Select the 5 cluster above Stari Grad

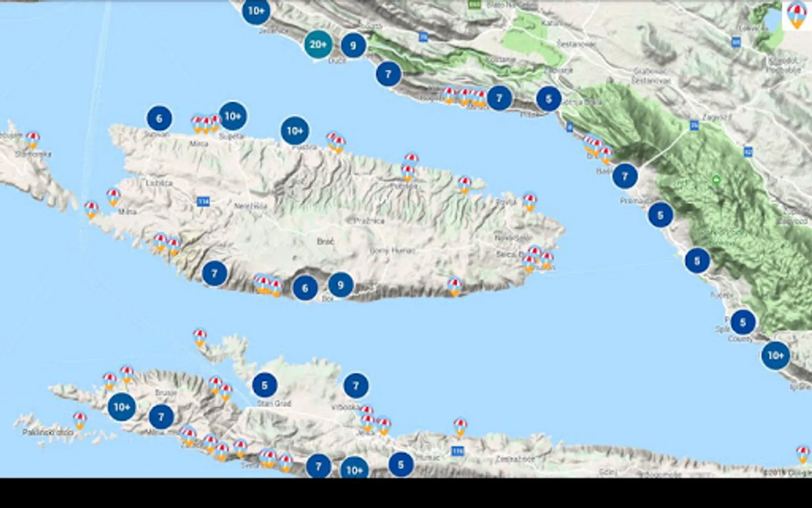[264, 386]
